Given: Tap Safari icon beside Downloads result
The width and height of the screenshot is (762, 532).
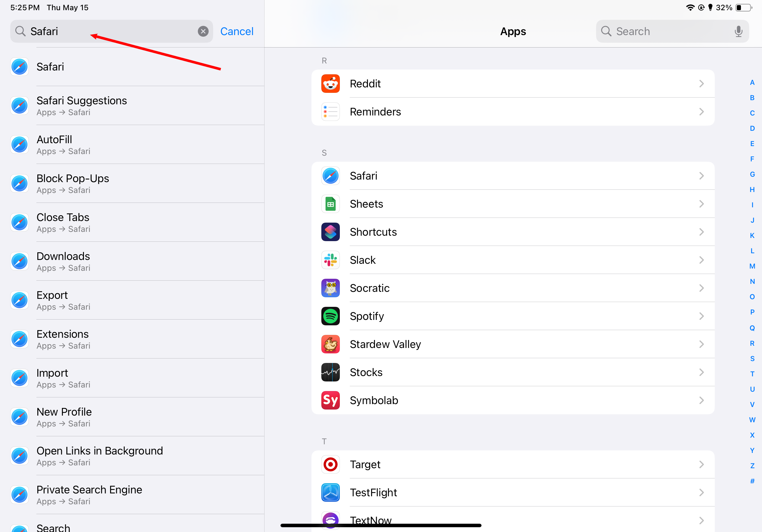Looking at the screenshot, I should click(x=19, y=261).
